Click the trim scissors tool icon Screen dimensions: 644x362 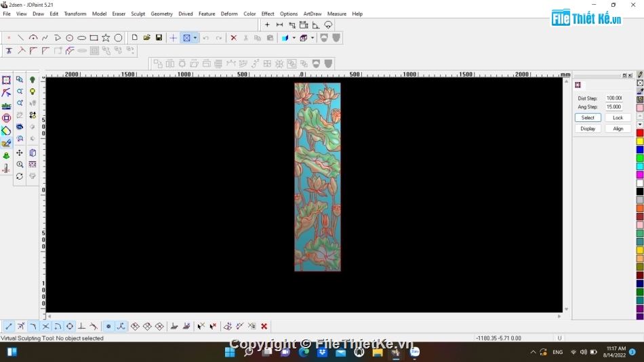(9, 51)
